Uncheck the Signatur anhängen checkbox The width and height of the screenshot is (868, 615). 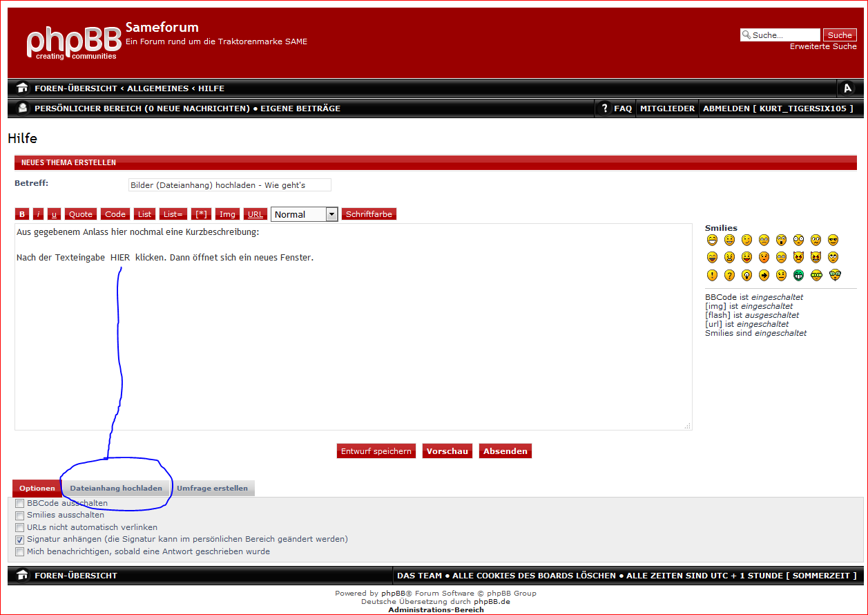(x=20, y=540)
